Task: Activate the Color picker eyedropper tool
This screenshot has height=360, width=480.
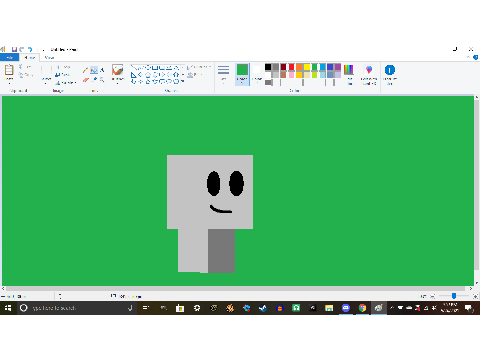Action: pos(94,80)
